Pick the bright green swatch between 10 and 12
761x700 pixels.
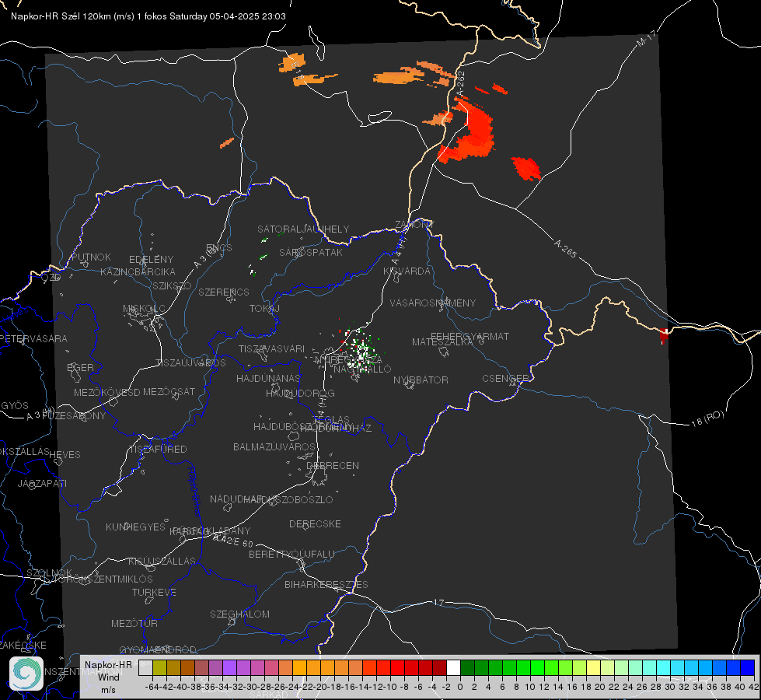[x=537, y=668]
